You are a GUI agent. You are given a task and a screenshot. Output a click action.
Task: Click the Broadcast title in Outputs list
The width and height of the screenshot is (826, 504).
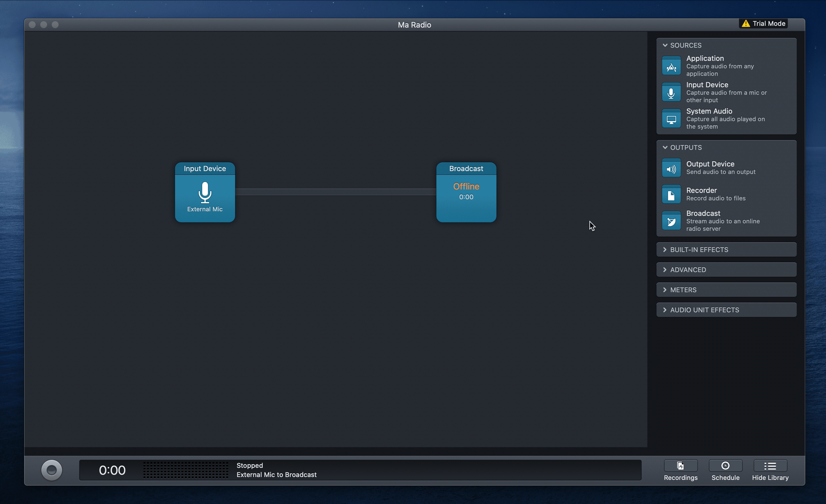(703, 214)
